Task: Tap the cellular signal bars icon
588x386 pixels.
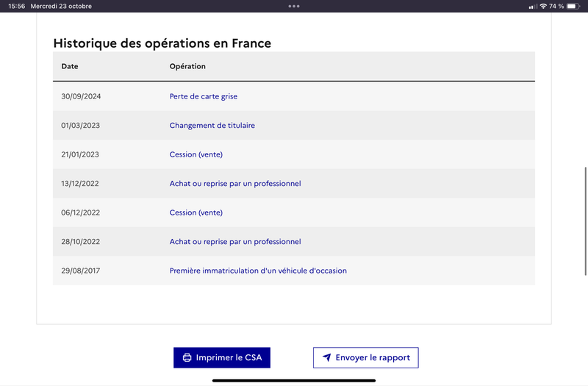Action: pos(533,7)
